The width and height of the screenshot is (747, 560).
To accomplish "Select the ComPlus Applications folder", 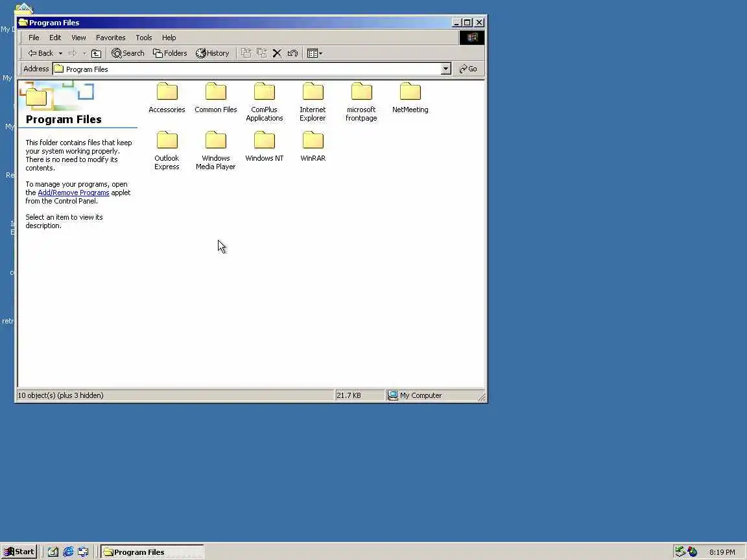I will click(x=265, y=102).
